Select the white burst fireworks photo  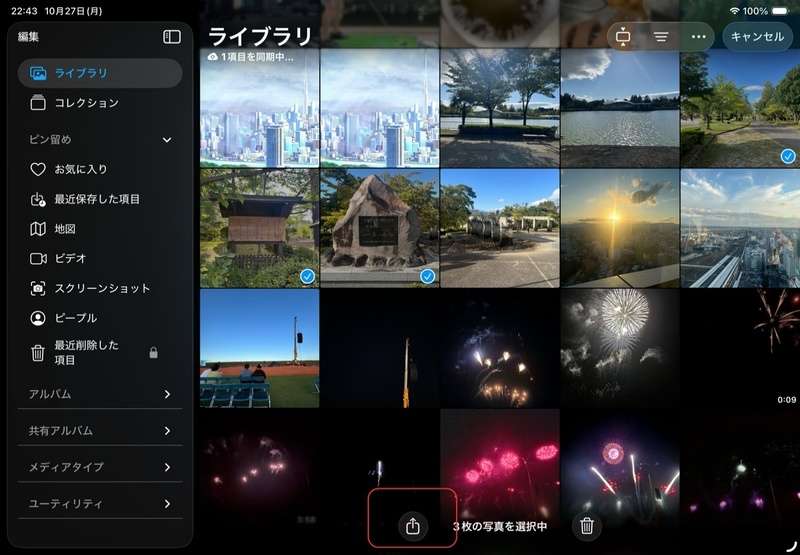(x=620, y=348)
